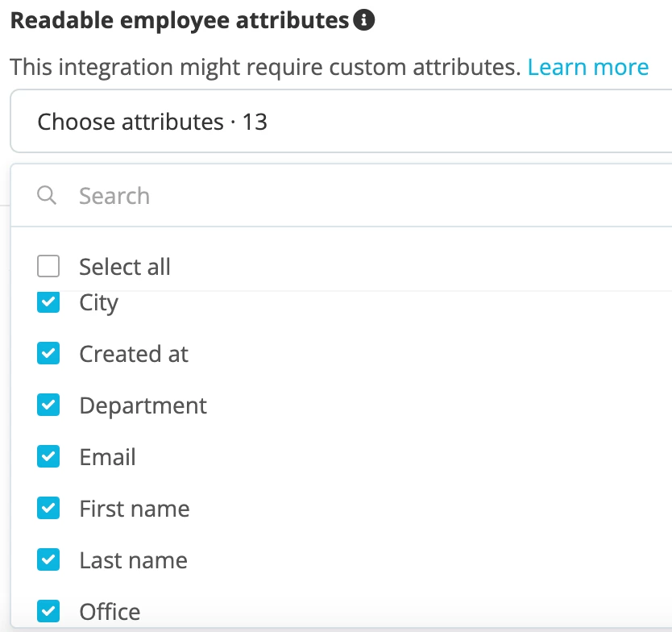Uncheck the City checkbox
The width and height of the screenshot is (672, 632).
pyautogui.click(x=48, y=303)
